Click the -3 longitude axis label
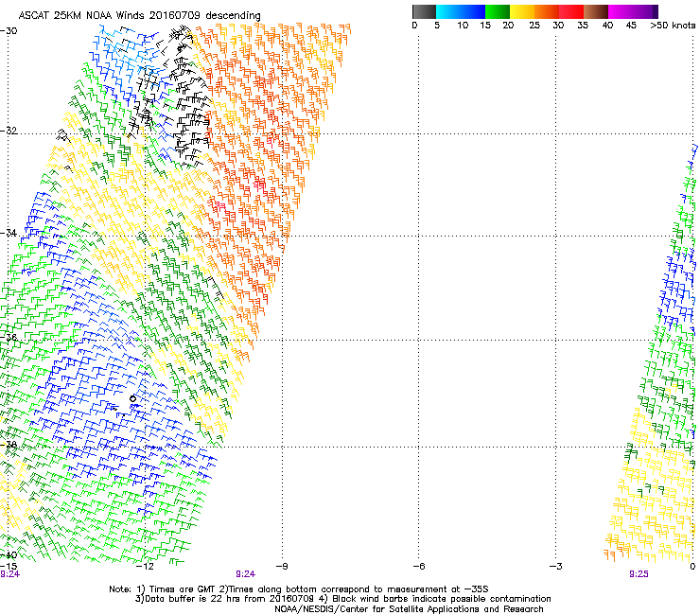700x615 pixels. pos(556,566)
